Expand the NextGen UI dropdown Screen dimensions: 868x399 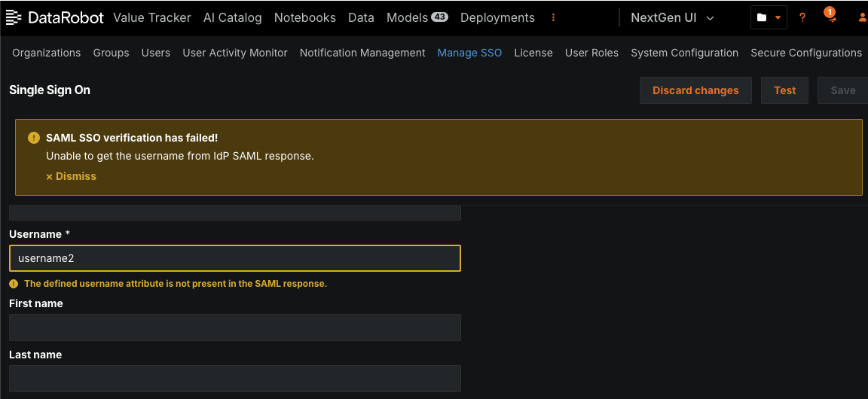672,17
